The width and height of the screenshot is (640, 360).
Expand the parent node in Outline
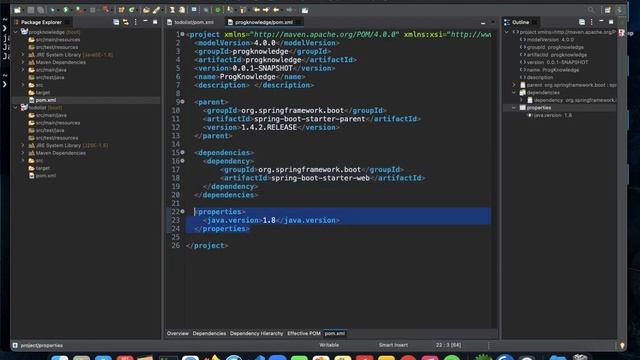point(514,85)
